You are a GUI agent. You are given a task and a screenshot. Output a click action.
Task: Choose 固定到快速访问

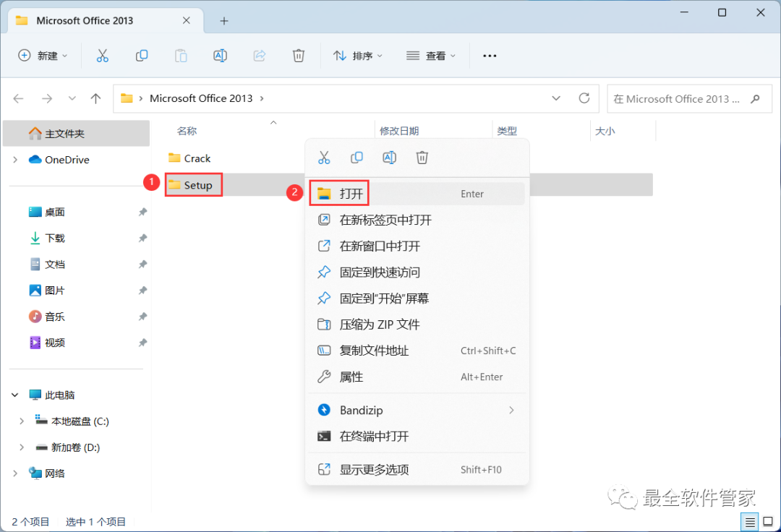click(x=417, y=273)
